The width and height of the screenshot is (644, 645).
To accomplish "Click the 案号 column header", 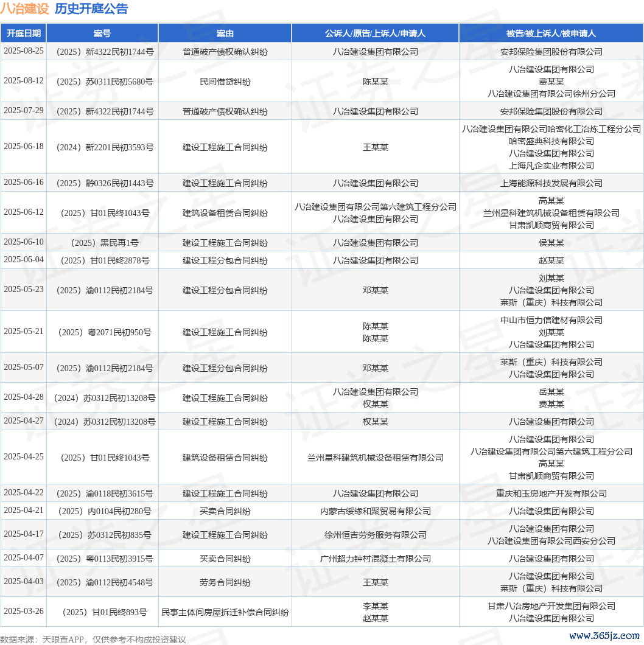I will pyautogui.click(x=102, y=33).
